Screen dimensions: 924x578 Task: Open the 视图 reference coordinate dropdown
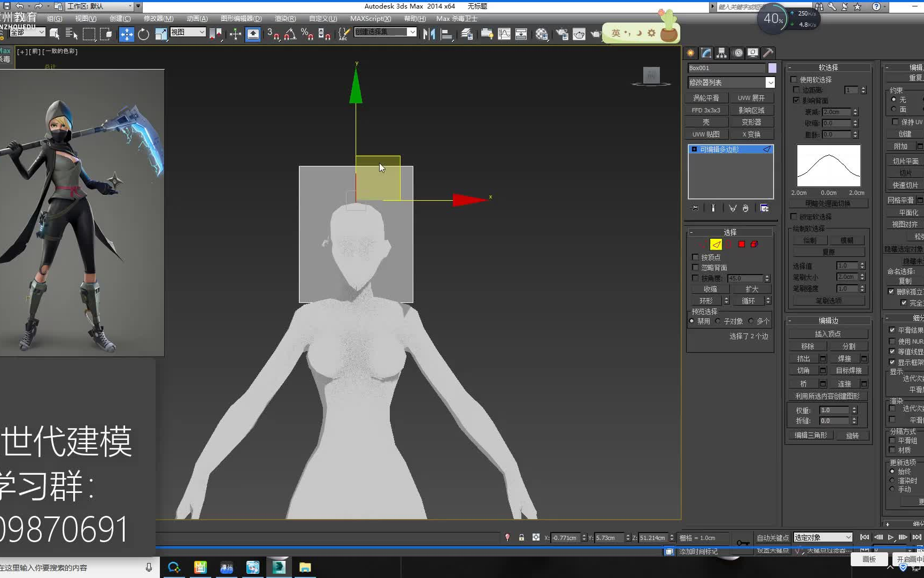coord(188,32)
